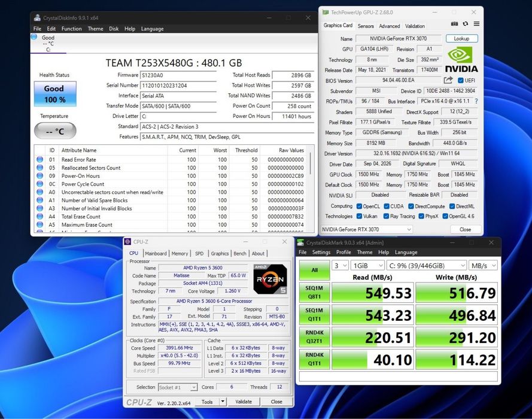Open CrystalDiskMark Settings menu
Screen dimensions: 532x419
pos(321,252)
